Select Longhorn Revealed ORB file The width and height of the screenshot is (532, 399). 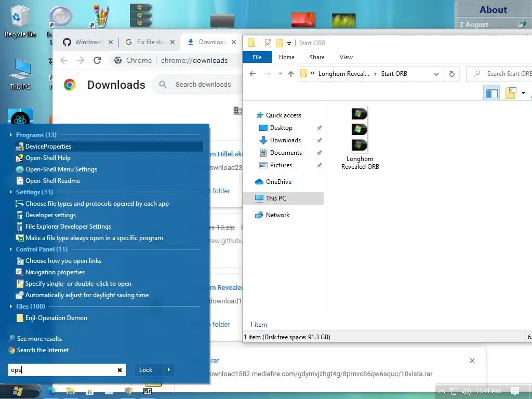[x=360, y=139]
